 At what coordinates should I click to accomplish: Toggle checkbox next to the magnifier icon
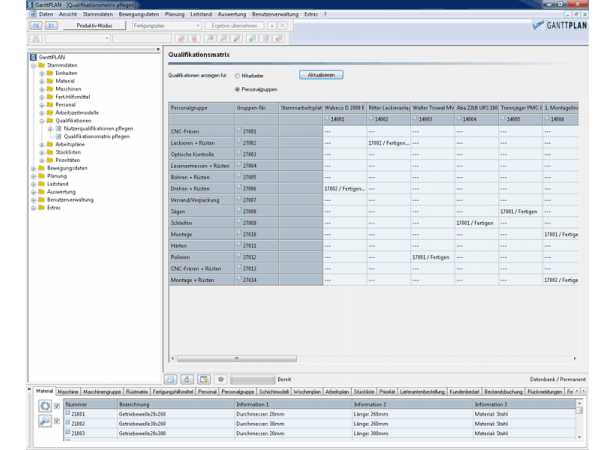pos(57,421)
